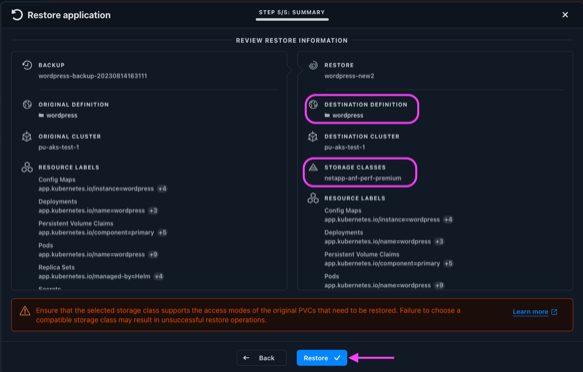Click the Backup section heading
The height and width of the screenshot is (372, 583).
(x=51, y=65)
